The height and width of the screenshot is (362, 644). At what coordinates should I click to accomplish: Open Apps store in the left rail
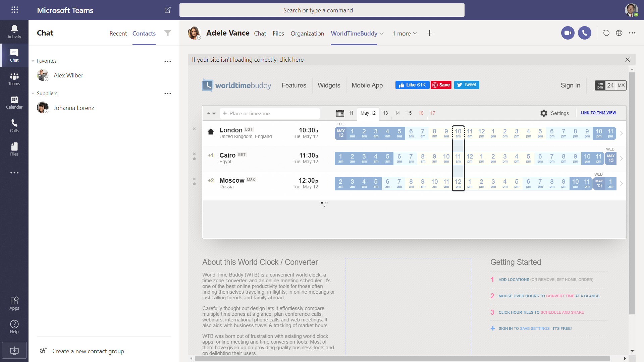[14, 303]
